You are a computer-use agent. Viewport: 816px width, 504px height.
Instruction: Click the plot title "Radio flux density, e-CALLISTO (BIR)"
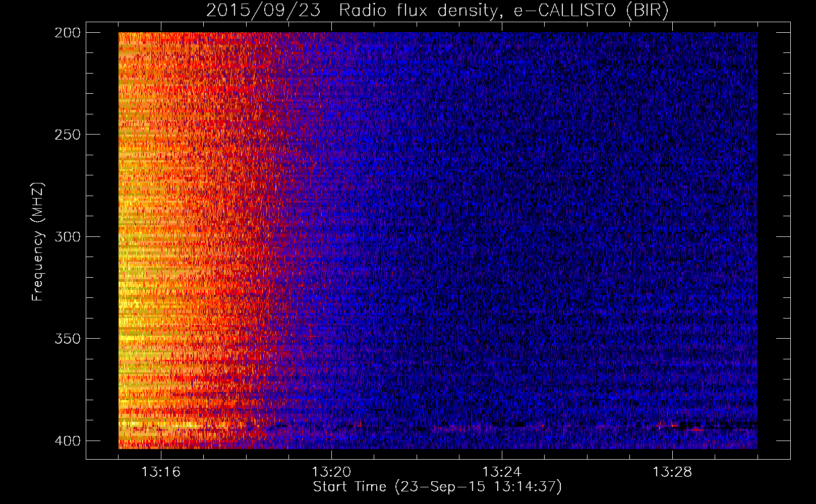coord(504,11)
